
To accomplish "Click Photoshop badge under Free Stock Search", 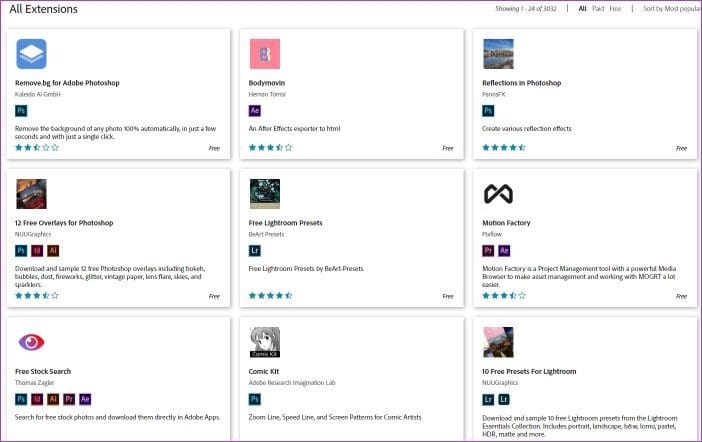I will click(21, 399).
